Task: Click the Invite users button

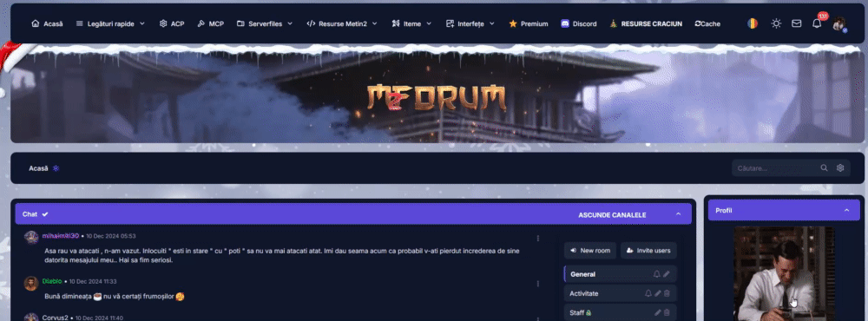Action: point(648,251)
